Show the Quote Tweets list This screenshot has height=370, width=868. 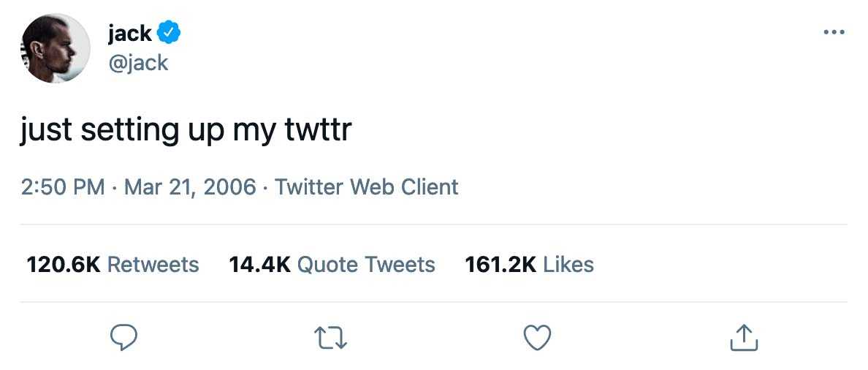click(x=366, y=264)
